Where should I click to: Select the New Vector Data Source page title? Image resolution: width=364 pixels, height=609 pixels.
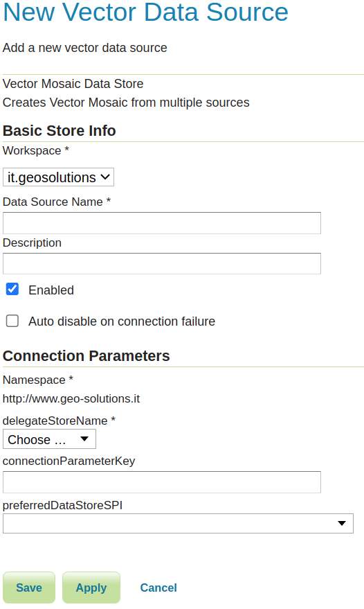(145, 12)
